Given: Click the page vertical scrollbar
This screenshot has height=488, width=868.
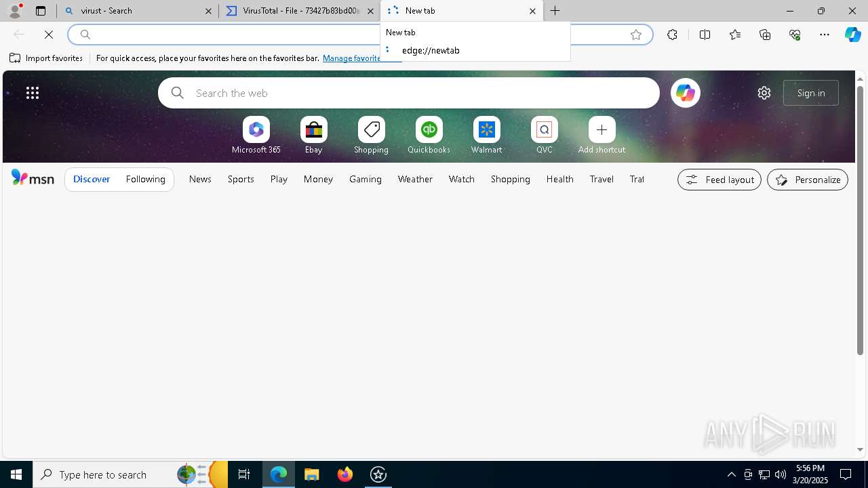Looking at the screenshot, I should pos(860,220).
